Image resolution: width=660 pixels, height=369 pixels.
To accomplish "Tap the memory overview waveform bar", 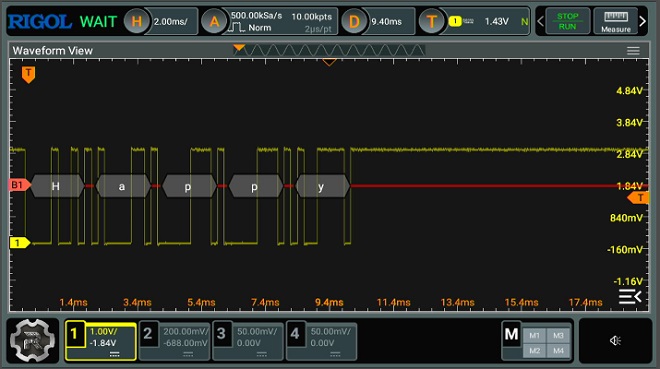I will (x=329, y=50).
